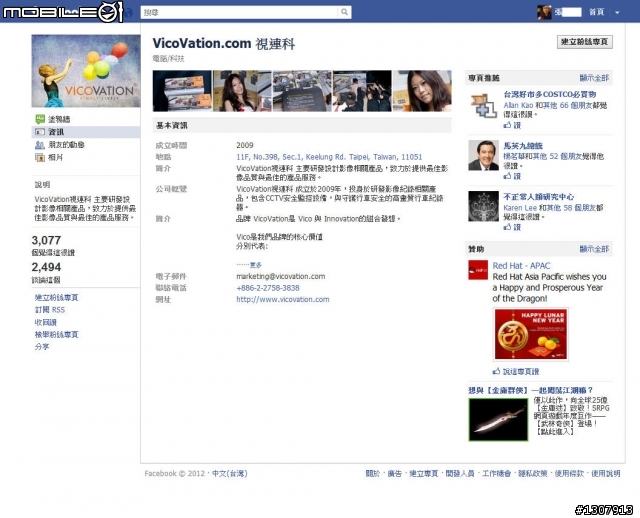
Task: Open Allan Kao friend link
Action: click(x=518, y=105)
